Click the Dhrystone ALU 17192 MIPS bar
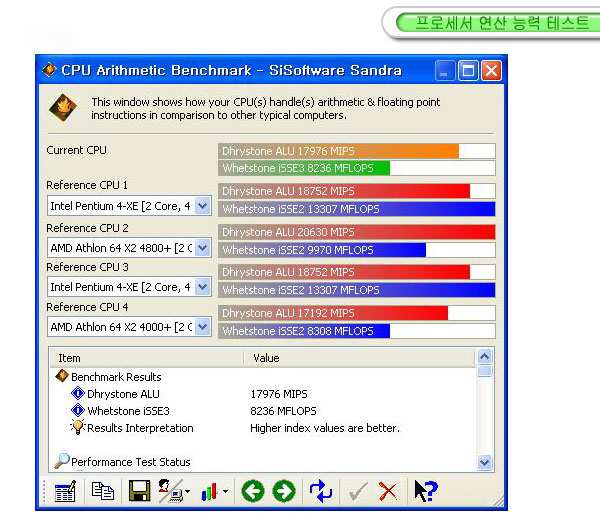 (x=357, y=313)
